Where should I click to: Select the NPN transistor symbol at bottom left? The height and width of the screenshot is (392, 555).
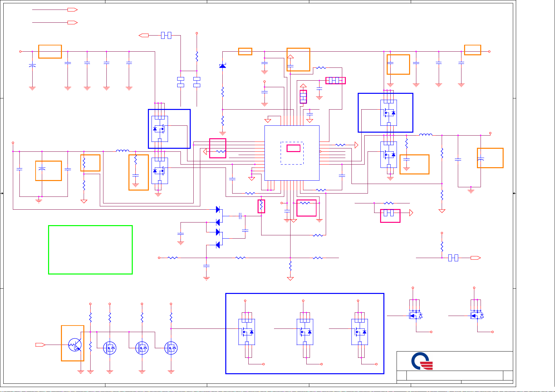(75, 345)
